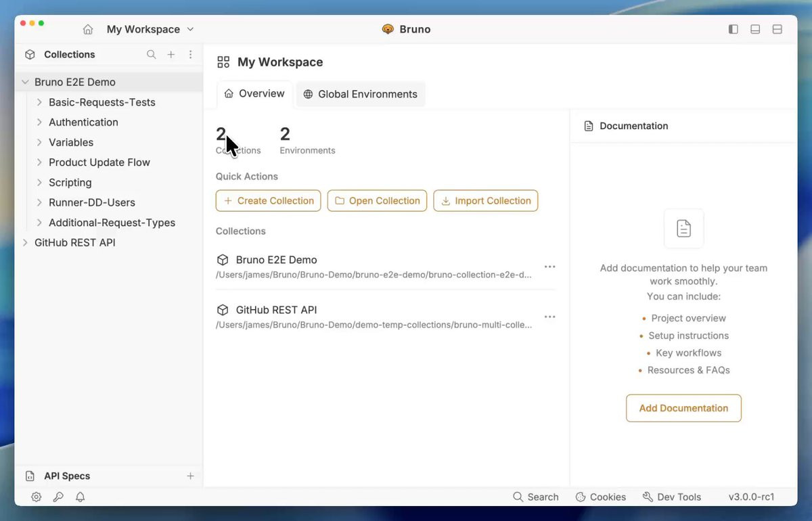Click the GitHub REST API cube icon
Viewport: 812px width, 521px height.
coord(223,310)
